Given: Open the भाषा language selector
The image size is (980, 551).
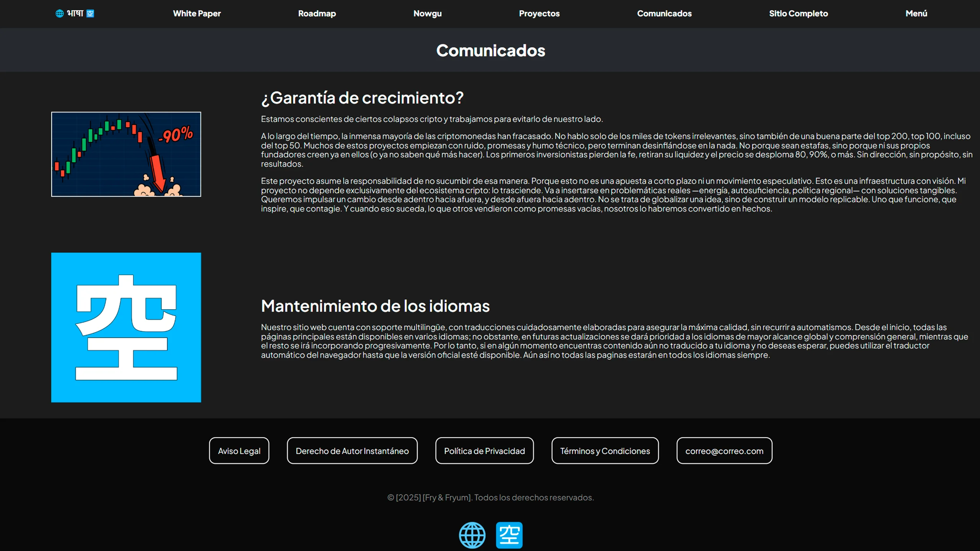Looking at the screenshot, I should [x=75, y=14].
